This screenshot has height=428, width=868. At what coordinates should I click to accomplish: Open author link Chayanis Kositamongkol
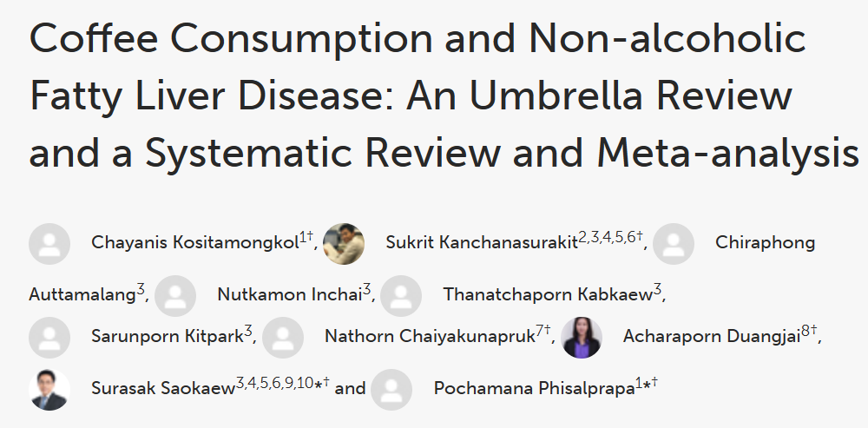[x=194, y=243]
